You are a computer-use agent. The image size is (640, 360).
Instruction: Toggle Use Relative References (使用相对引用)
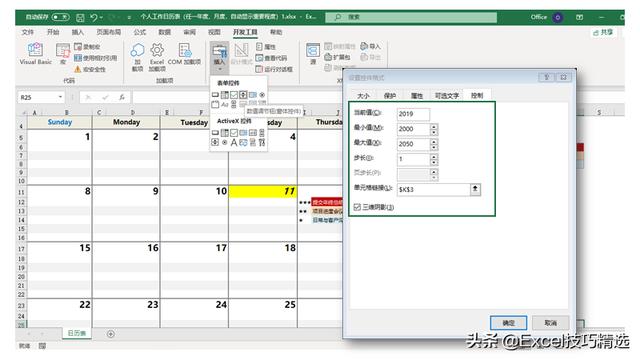[96, 58]
